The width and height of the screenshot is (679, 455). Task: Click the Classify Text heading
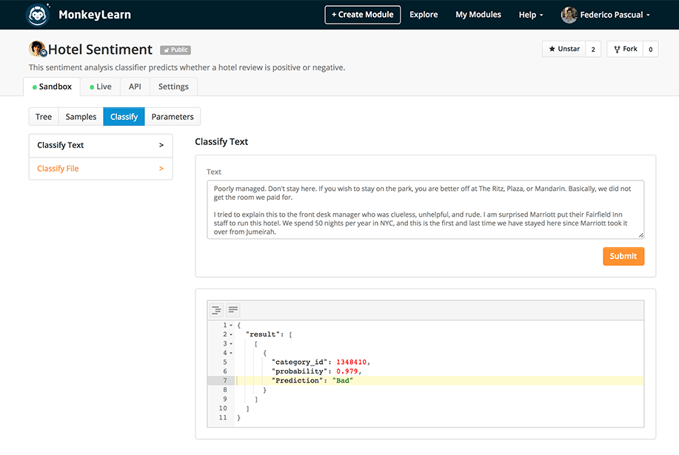tap(221, 142)
